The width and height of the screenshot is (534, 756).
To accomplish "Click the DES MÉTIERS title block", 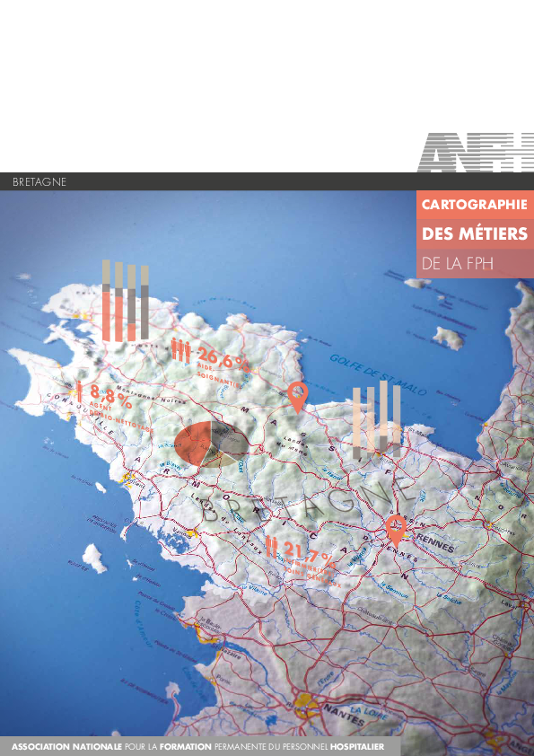I will [475, 233].
